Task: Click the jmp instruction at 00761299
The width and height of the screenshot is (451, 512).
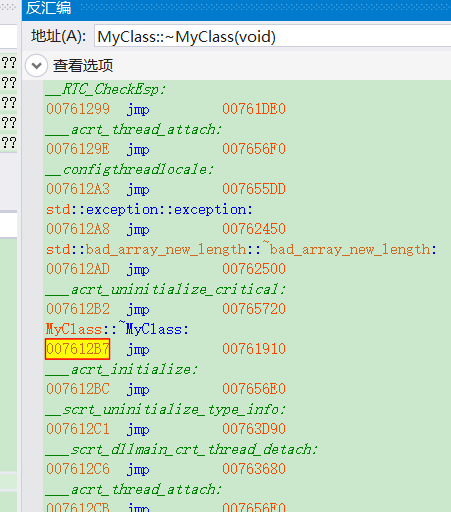Action: (x=138, y=110)
